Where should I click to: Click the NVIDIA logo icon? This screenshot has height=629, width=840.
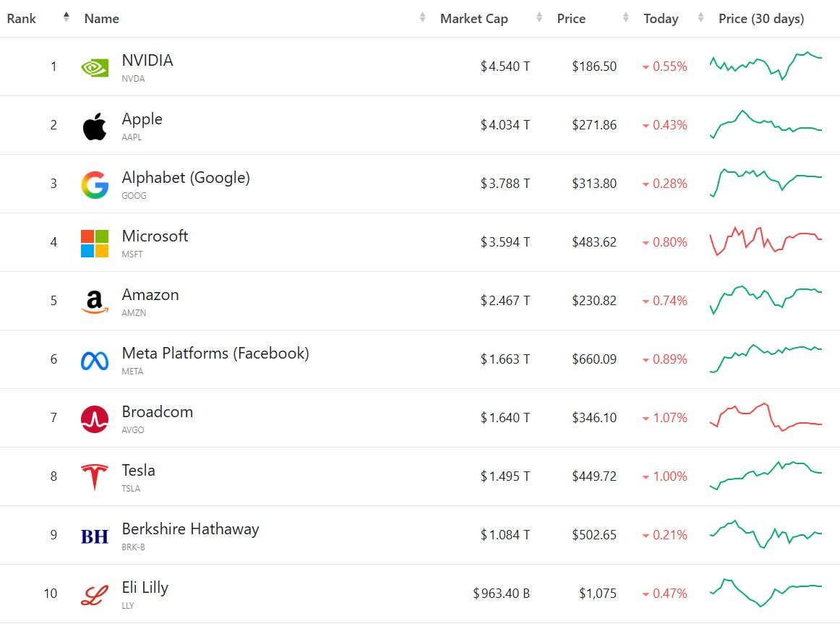pyautogui.click(x=95, y=67)
